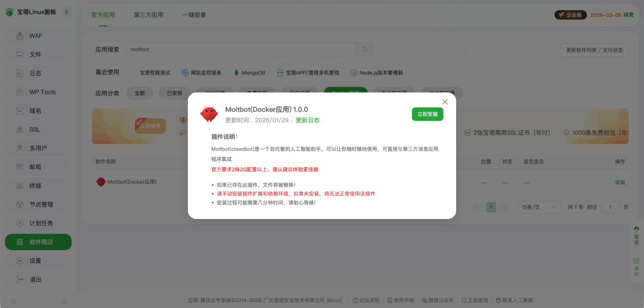Open recent app Node.js版本管理器
Viewport: 644px width, 308px height.
377,73
